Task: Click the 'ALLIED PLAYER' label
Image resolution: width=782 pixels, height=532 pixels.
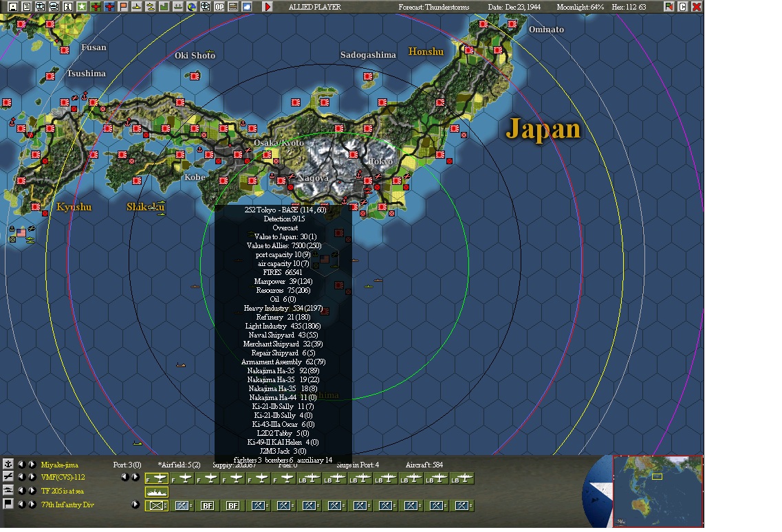Action: tap(315, 7)
